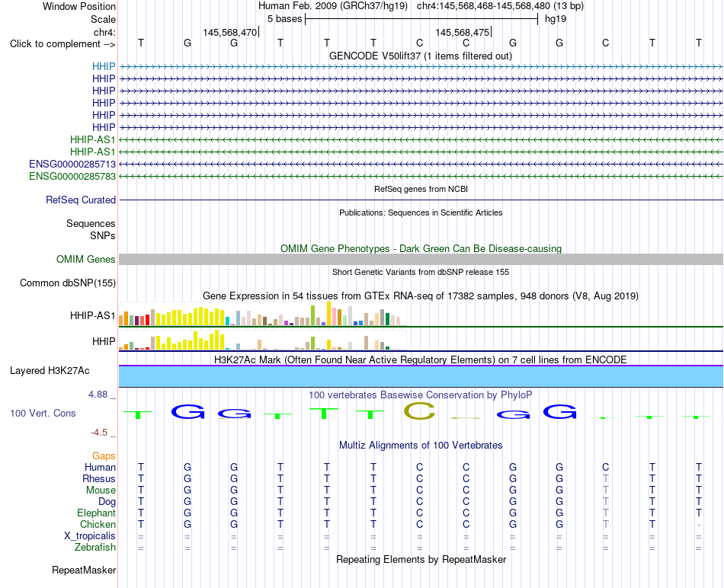Click the orange Gaps label
The image size is (724, 588).
tap(104, 456)
